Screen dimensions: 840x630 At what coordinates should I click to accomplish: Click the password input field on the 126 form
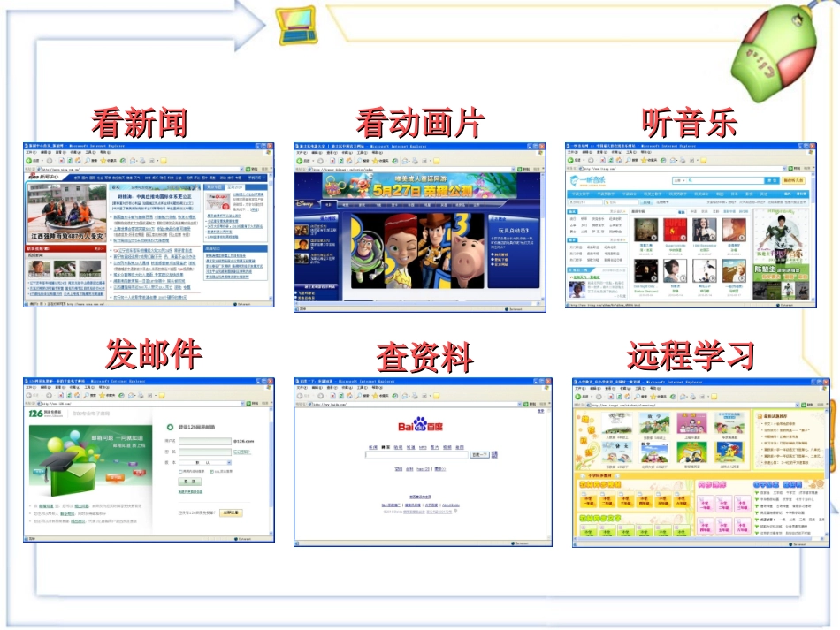205,452
